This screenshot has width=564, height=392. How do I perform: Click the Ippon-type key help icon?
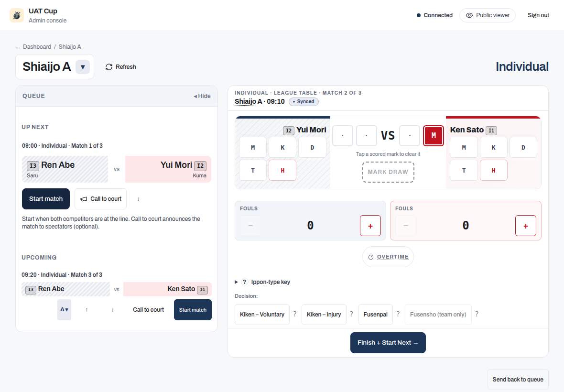click(245, 282)
